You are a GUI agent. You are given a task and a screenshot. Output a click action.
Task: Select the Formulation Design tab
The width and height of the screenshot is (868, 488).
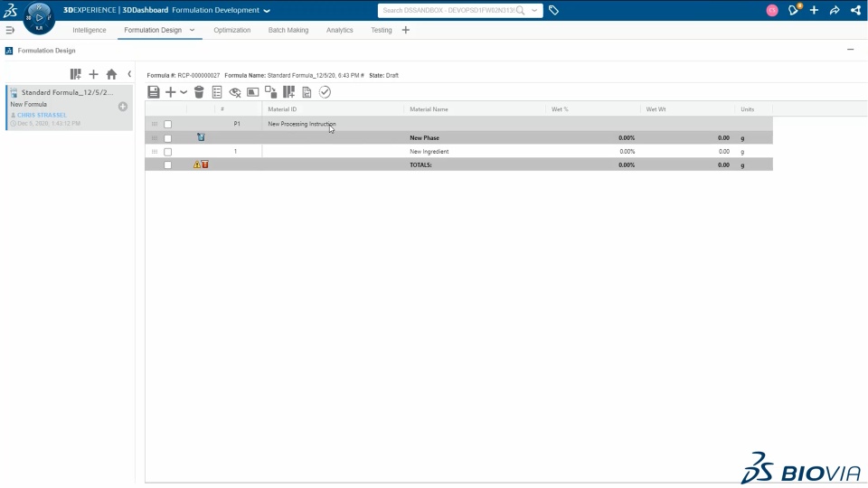point(153,30)
